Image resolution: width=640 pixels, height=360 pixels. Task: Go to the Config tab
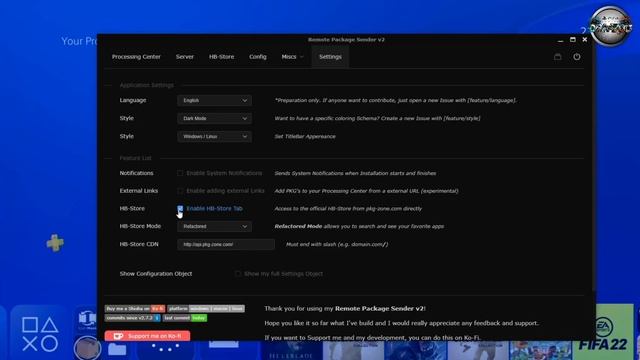(x=258, y=57)
